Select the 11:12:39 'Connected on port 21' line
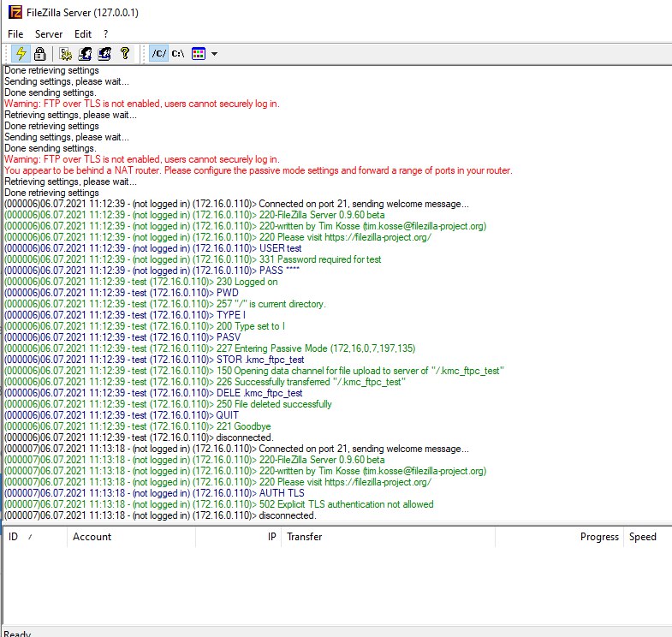 pos(236,204)
